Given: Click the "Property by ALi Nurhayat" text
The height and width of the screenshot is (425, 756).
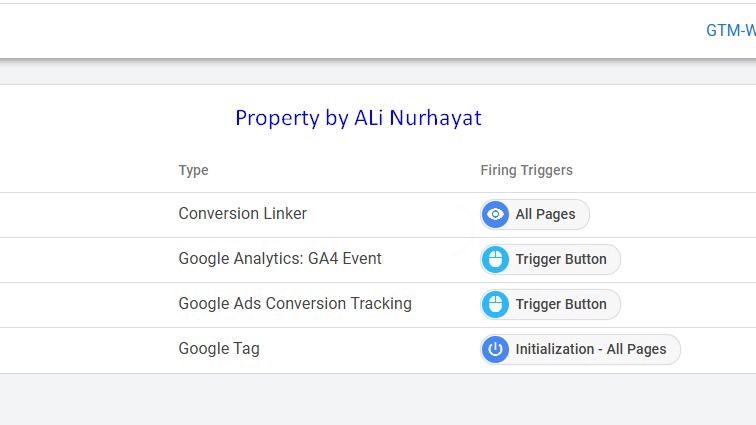Looking at the screenshot, I should 358,118.
